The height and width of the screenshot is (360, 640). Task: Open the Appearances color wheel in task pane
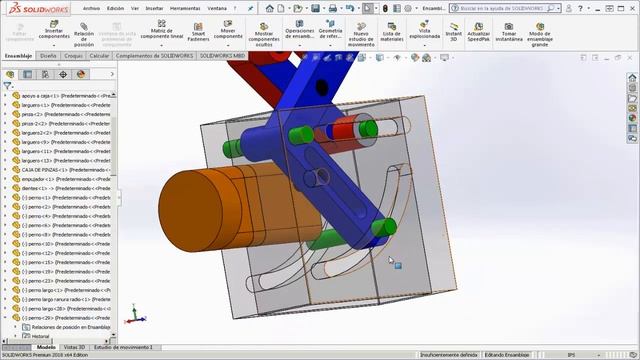tap(632, 118)
